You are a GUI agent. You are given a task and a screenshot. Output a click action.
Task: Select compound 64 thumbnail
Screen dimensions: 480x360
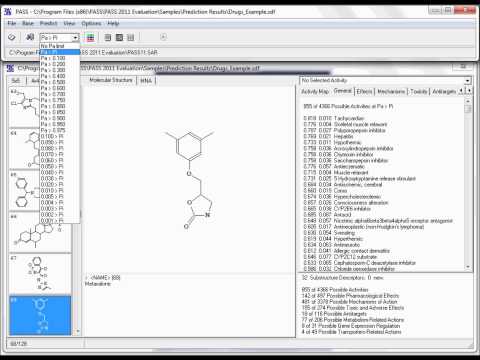(x=24, y=148)
